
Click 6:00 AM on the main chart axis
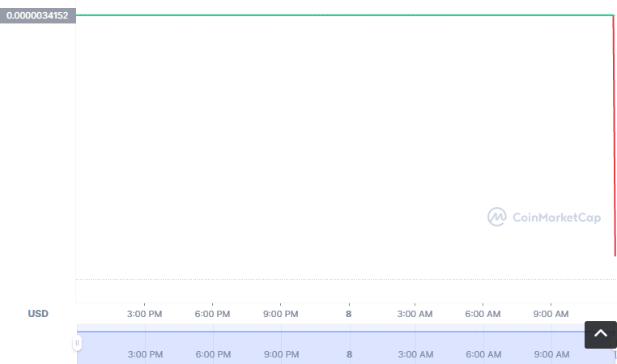pyautogui.click(x=483, y=314)
